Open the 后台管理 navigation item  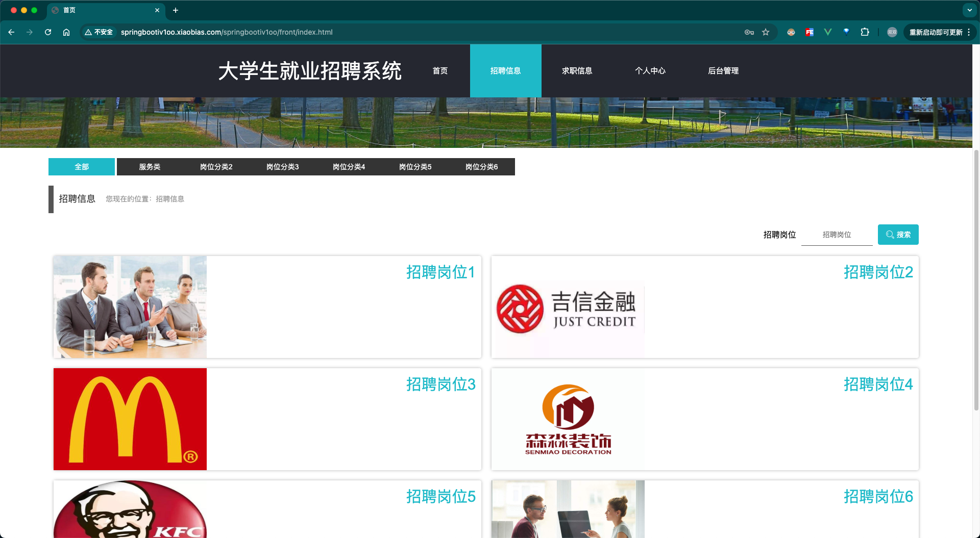pos(723,71)
